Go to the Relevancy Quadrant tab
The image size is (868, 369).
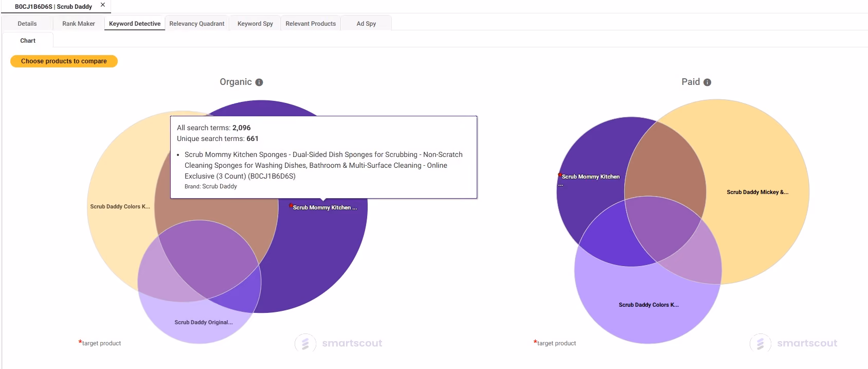tap(197, 24)
